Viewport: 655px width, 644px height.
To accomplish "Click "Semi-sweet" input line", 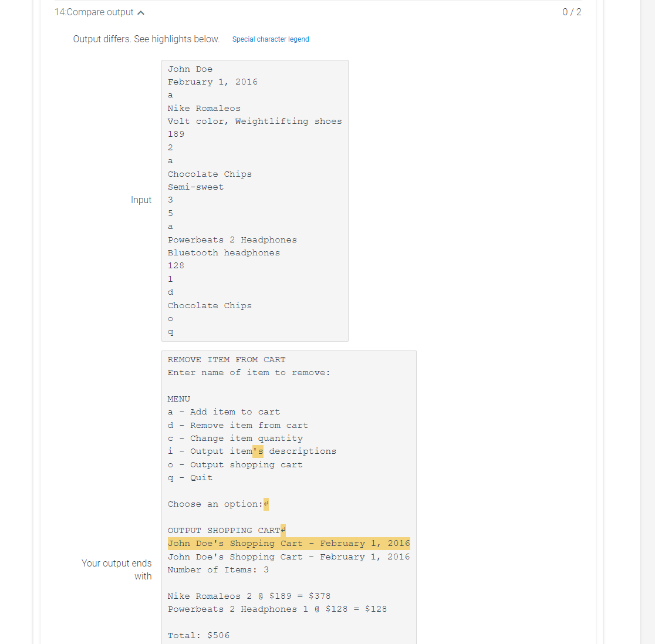I will (195, 187).
